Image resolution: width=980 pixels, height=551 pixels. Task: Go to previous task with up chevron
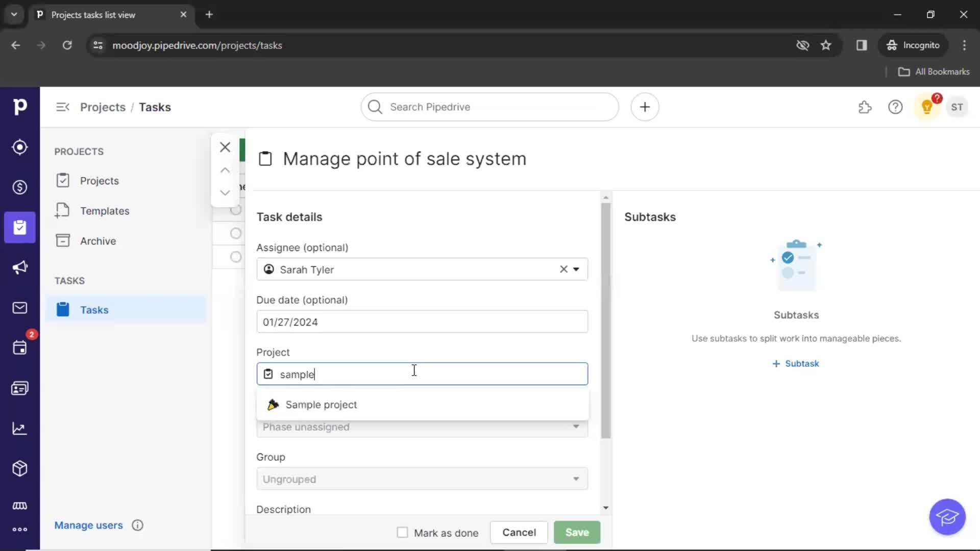[225, 170]
